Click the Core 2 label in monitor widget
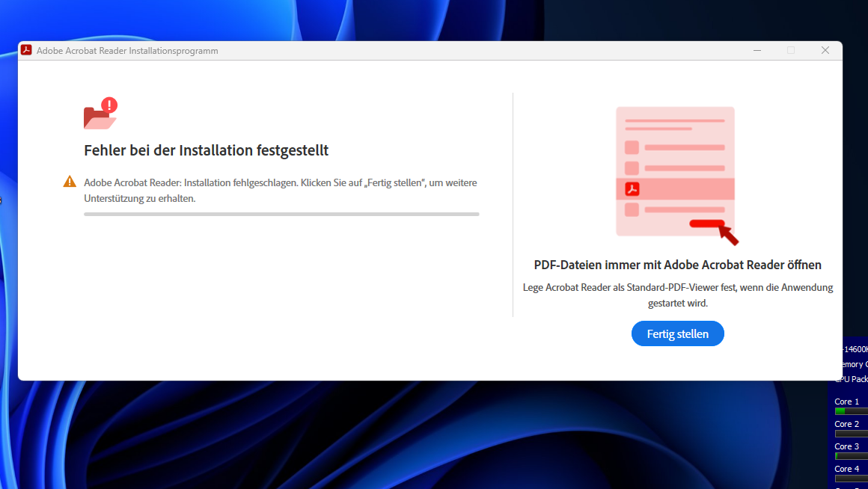The width and height of the screenshot is (868, 489). 846,424
